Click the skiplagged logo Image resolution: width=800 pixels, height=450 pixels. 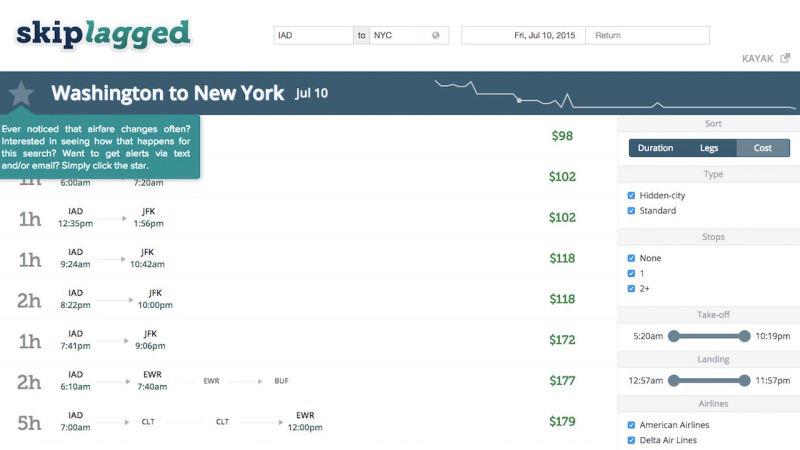[103, 33]
